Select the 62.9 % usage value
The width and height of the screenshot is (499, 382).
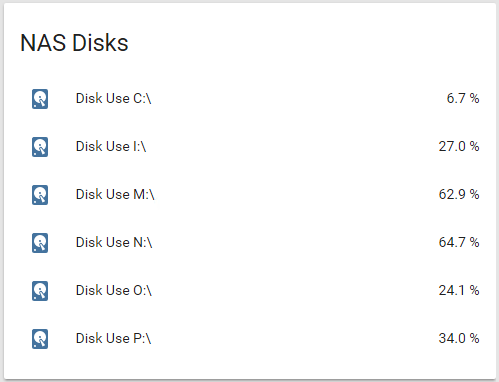(459, 194)
